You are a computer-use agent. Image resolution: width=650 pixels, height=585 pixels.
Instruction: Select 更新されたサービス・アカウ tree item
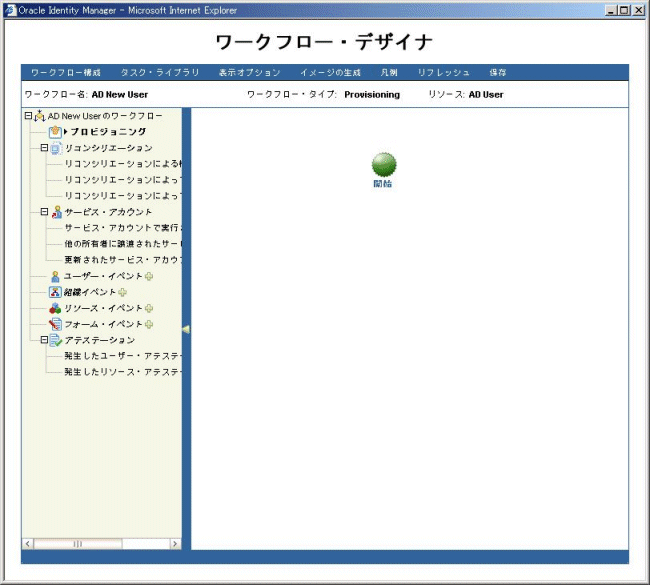123,260
